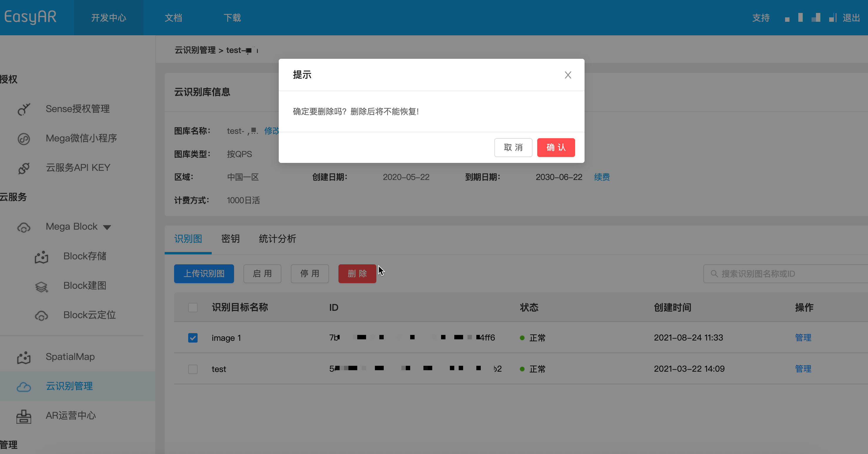This screenshot has width=868, height=454.
Task: Click the Block存储 icon in sidebar
Action: click(41, 257)
